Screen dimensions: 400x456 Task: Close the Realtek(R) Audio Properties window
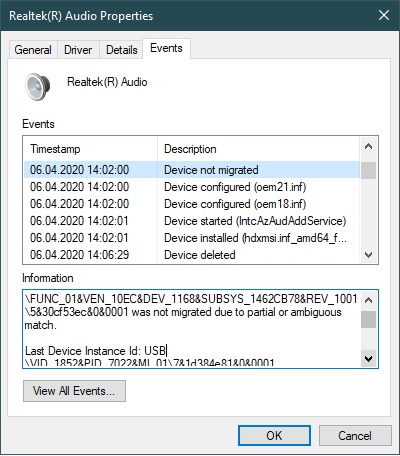point(384,15)
